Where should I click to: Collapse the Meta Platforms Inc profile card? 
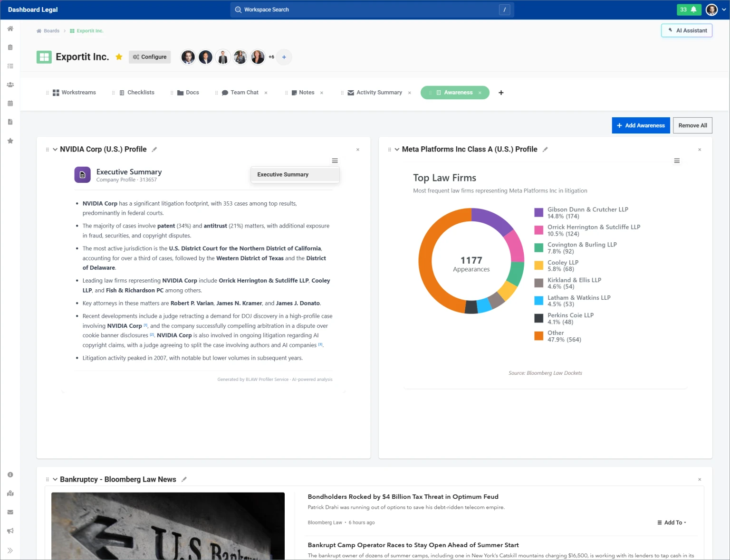click(x=397, y=150)
